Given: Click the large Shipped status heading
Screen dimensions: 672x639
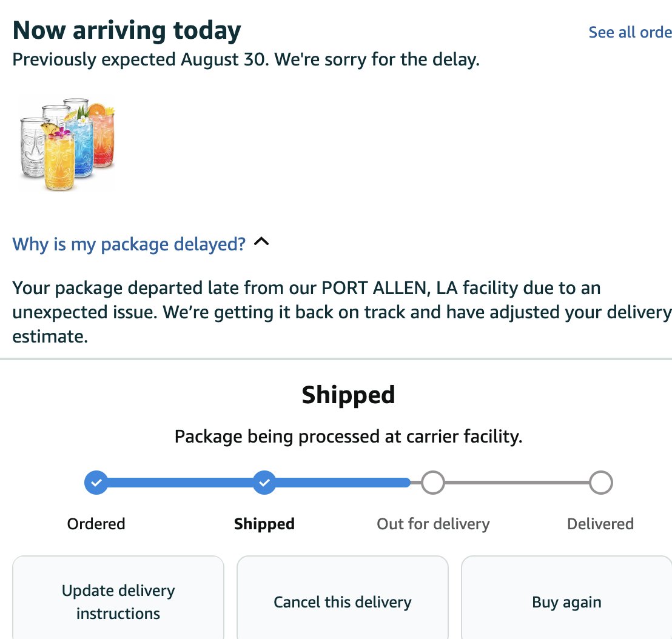Looking at the screenshot, I should point(348,395).
